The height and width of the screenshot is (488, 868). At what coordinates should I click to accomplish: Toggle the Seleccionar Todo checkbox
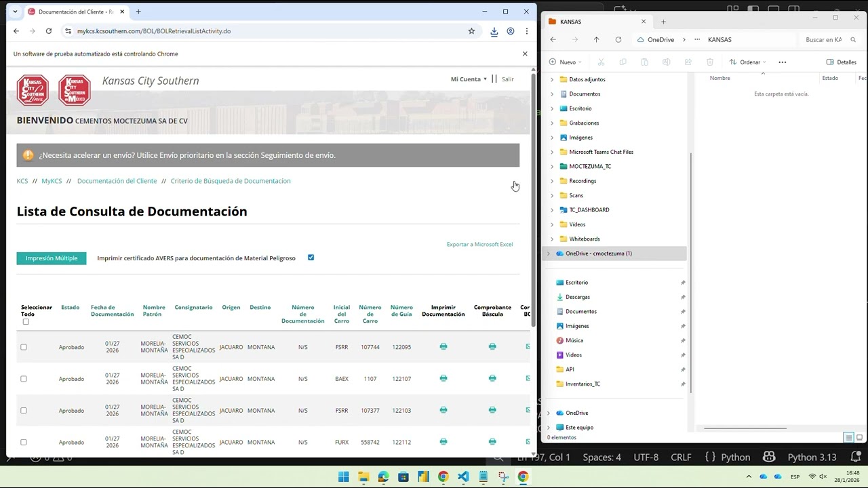(x=26, y=322)
